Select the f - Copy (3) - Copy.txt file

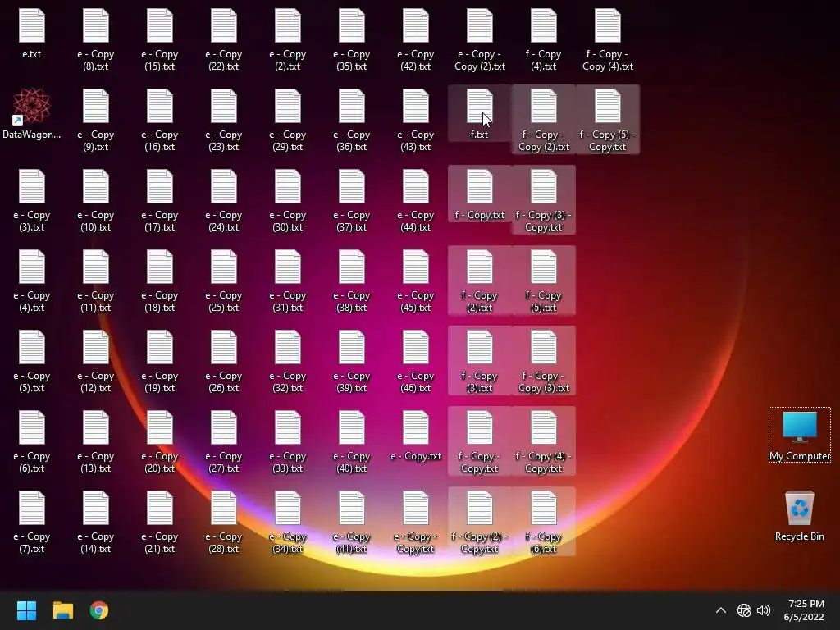point(543,200)
